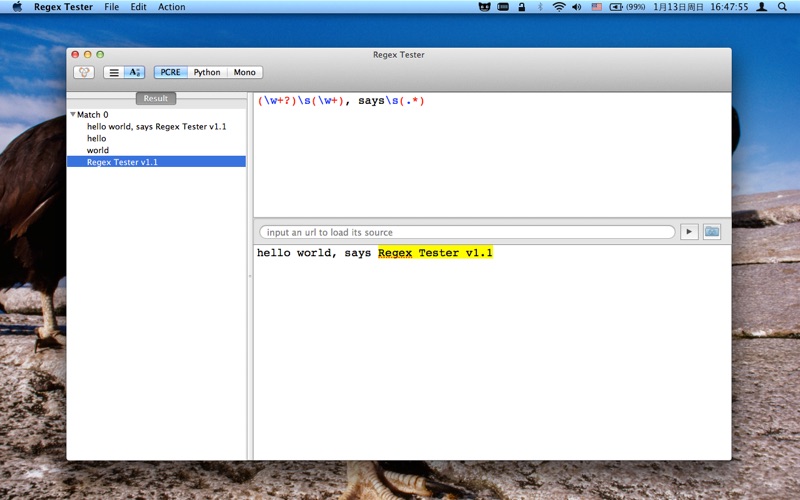Open the Edit menu

click(138, 7)
